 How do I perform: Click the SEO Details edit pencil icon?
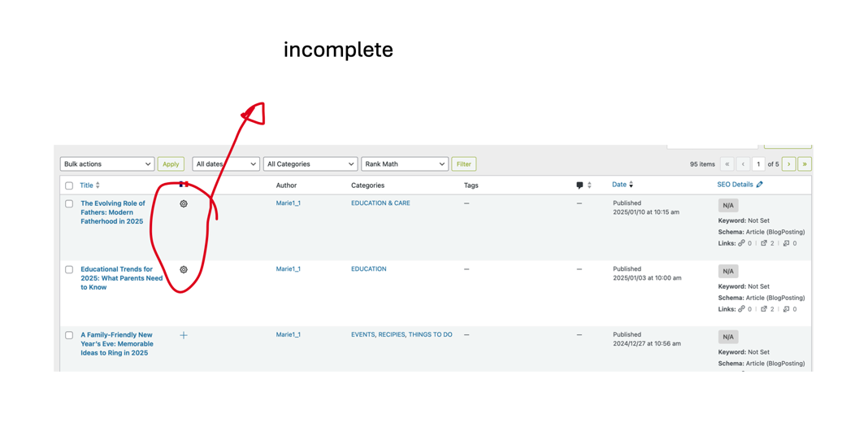tap(759, 185)
